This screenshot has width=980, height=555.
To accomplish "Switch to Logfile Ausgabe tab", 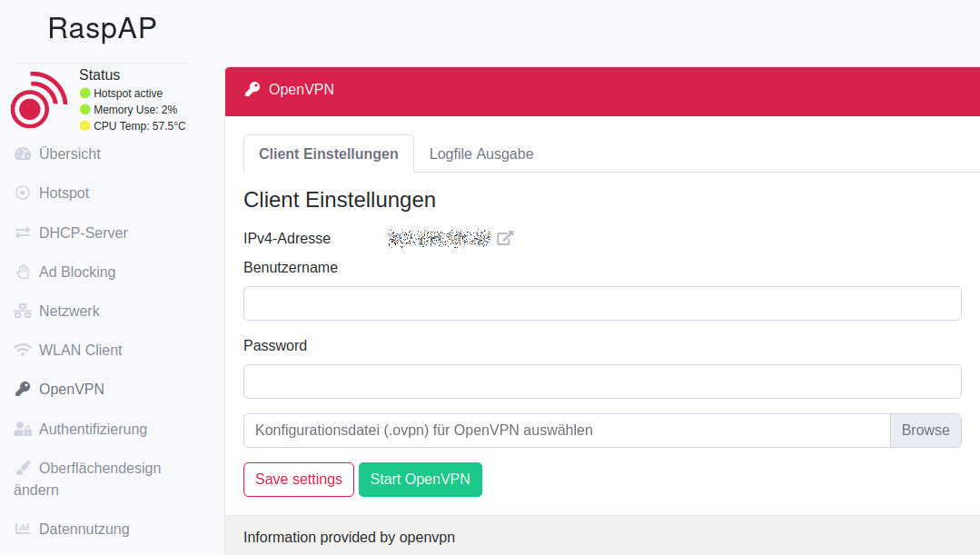I will [481, 154].
